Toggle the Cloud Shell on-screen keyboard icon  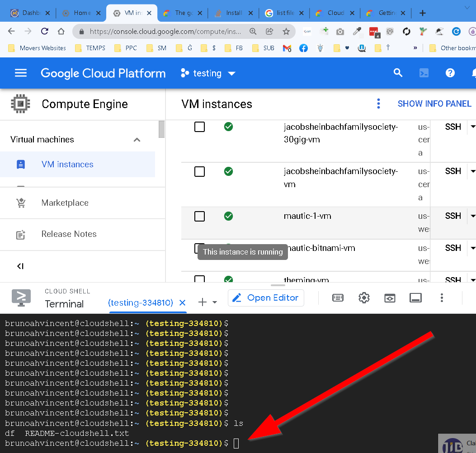[338, 298]
